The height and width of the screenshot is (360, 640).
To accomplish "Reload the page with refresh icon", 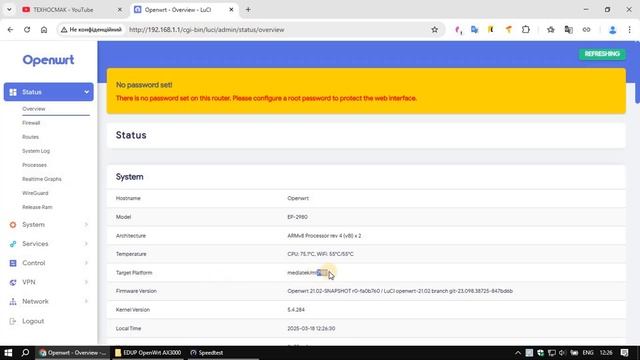I will [x=27, y=30].
